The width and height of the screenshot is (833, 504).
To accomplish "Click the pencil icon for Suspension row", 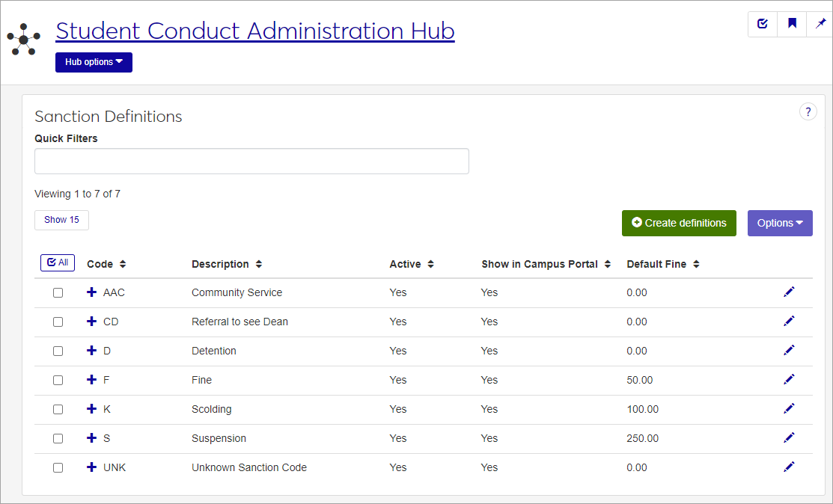I will click(x=789, y=437).
